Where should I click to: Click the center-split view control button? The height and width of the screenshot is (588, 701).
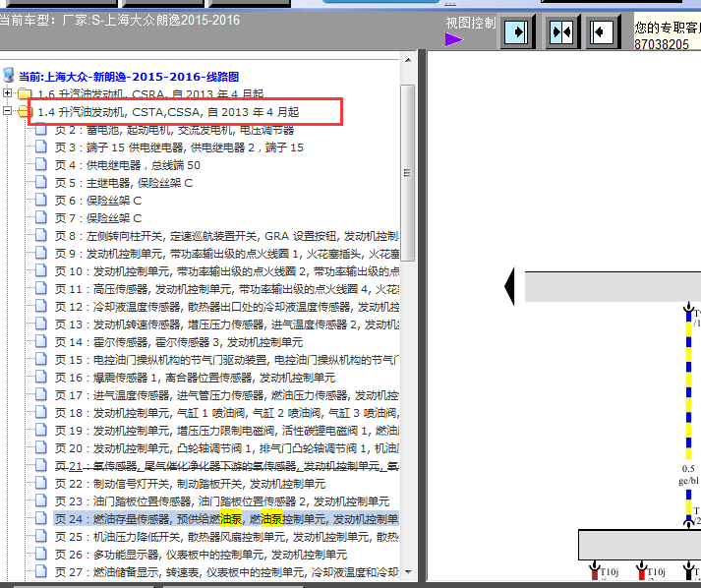[561, 31]
